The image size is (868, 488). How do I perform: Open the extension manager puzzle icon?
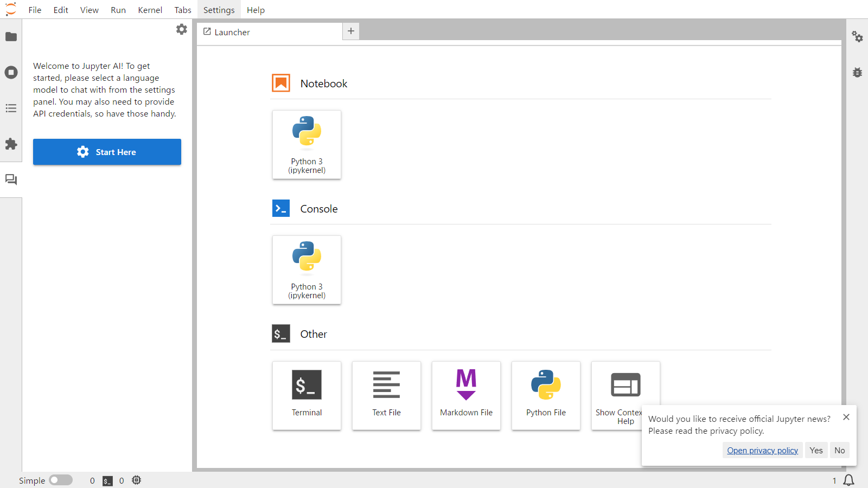click(x=11, y=144)
